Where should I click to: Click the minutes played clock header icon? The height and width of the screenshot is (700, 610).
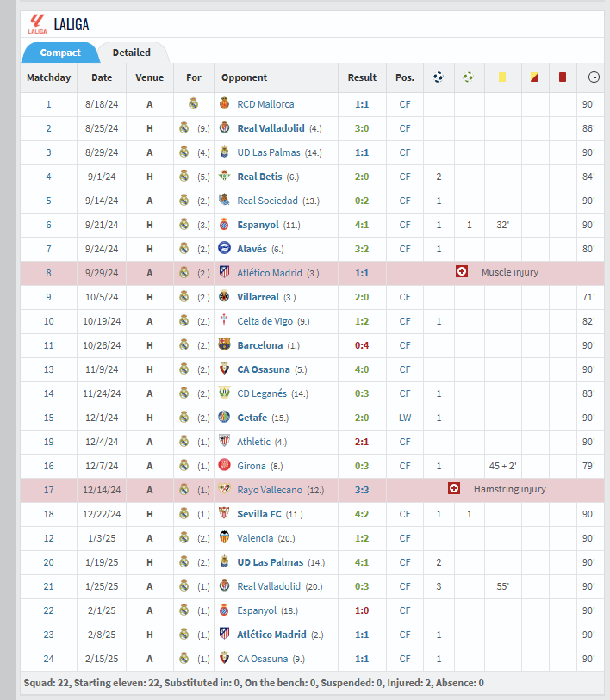pos(594,77)
